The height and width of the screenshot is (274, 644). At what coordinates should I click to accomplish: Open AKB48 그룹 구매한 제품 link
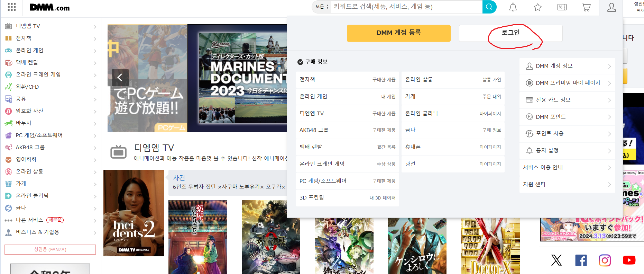[348, 130]
